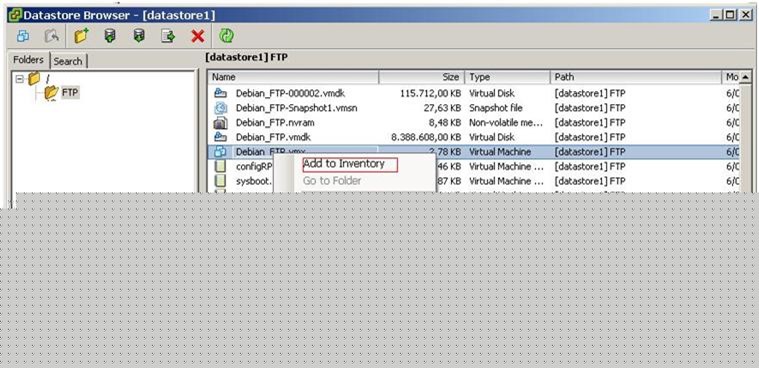
Task: Click the up-one-level folder toolbar icon
Action: [x=52, y=36]
